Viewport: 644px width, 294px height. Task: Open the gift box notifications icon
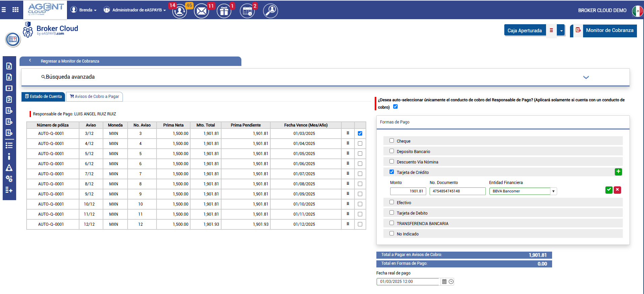click(224, 11)
